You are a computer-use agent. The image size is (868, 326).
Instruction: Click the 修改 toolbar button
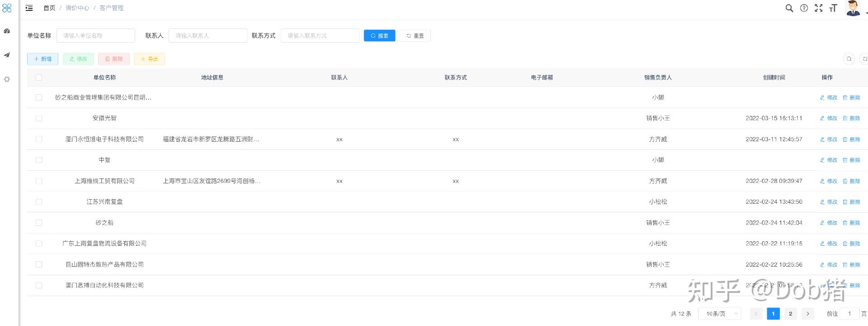tap(78, 59)
